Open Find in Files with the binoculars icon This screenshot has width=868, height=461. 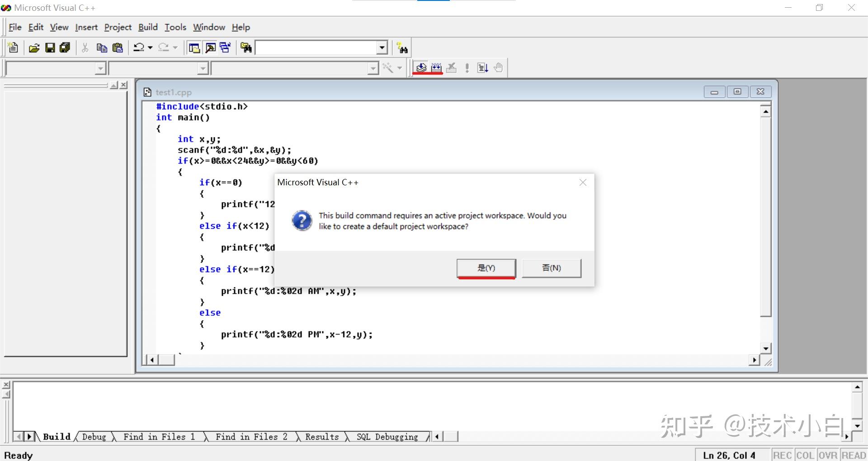(x=246, y=47)
